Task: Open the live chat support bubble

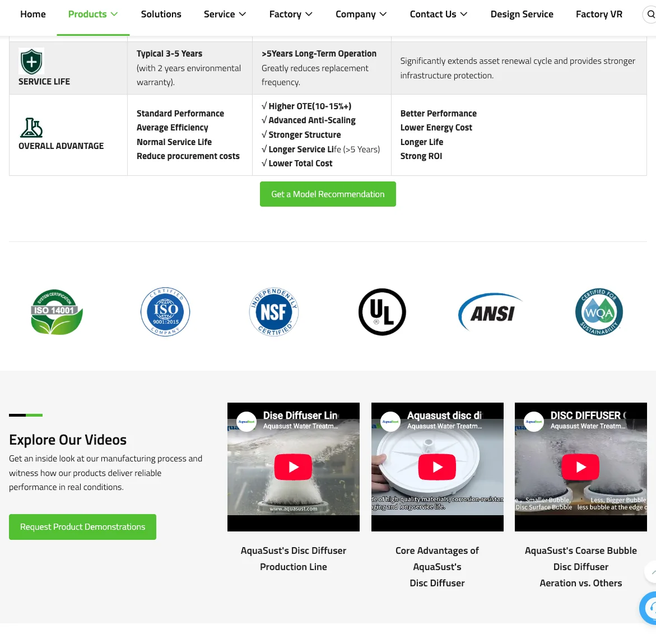Action: pos(649,609)
